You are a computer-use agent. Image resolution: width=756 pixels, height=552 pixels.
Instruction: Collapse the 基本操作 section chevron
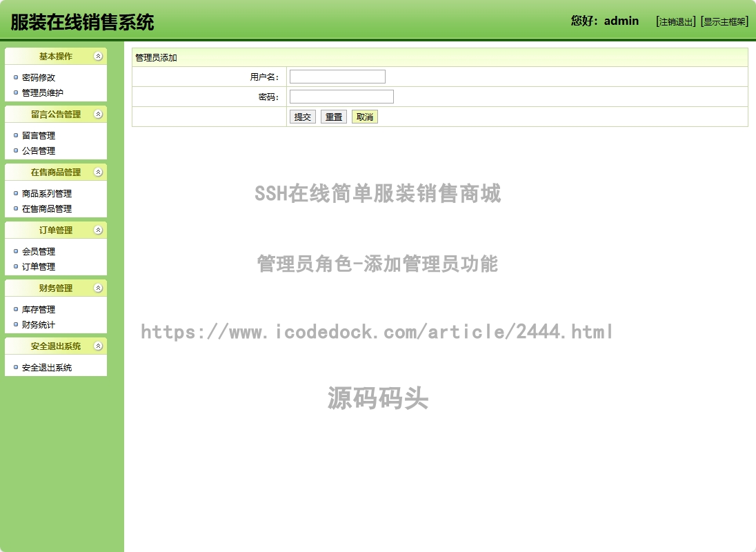[98, 56]
